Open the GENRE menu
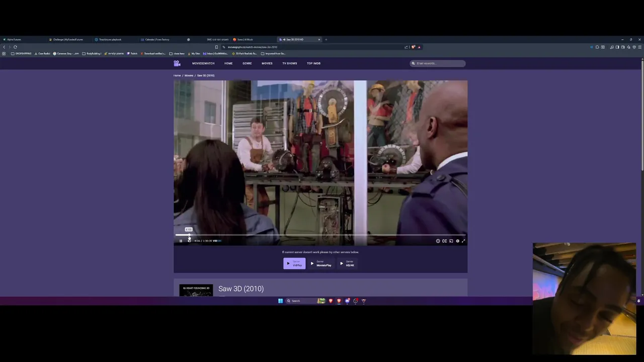 point(247,63)
